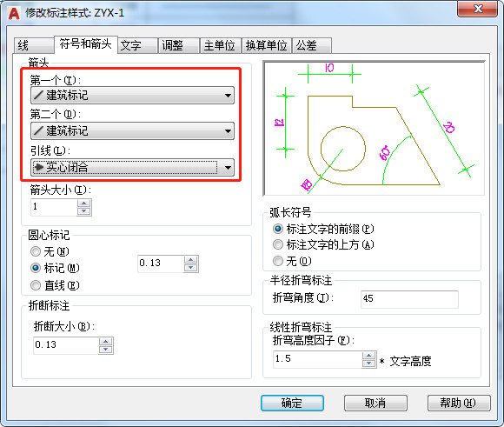Open the 公差 tab
This screenshot has width=504, height=427.
click(312, 45)
